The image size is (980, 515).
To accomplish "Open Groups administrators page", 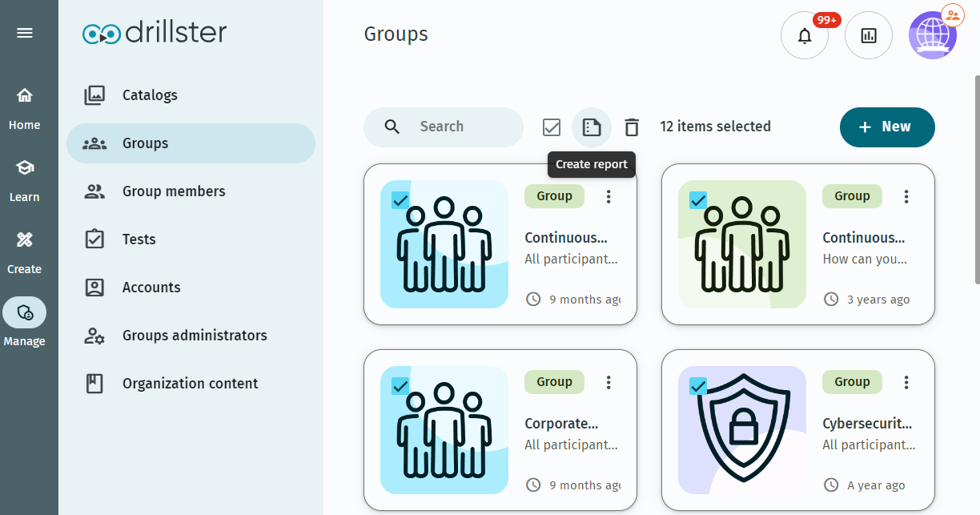I will tap(191, 336).
